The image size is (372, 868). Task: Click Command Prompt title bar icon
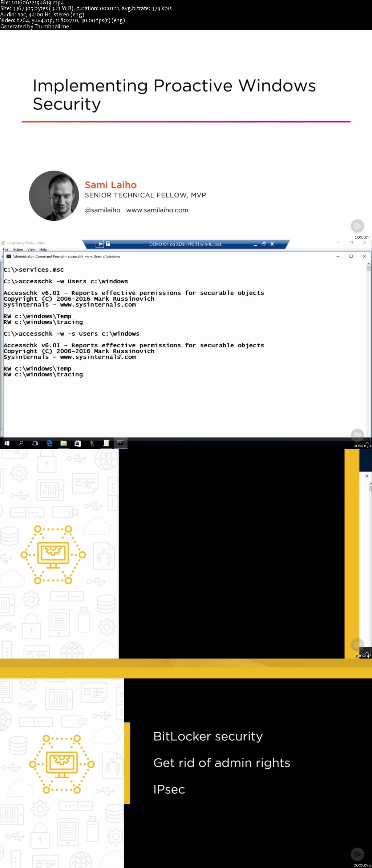tap(9, 256)
